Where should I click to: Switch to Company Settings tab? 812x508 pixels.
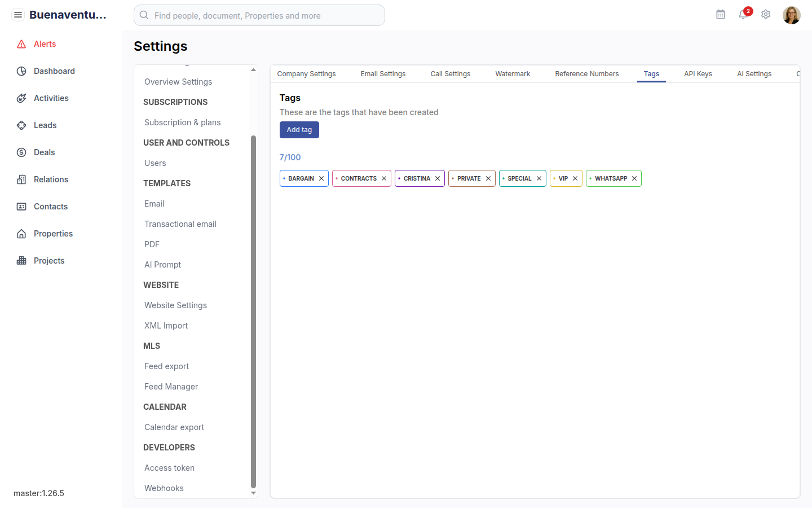coord(306,74)
